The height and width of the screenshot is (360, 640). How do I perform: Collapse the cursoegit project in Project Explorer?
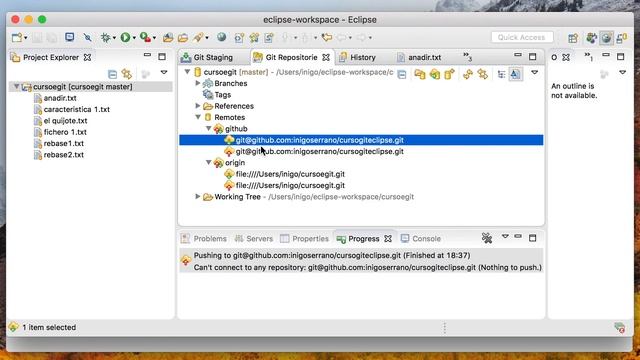16,87
